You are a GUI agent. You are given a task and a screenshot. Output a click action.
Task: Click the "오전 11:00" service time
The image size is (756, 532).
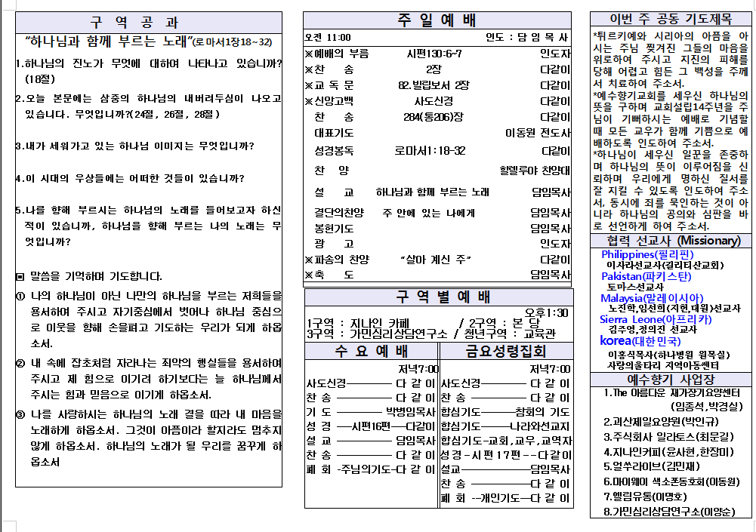pyautogui.click(x=328, y=38)
